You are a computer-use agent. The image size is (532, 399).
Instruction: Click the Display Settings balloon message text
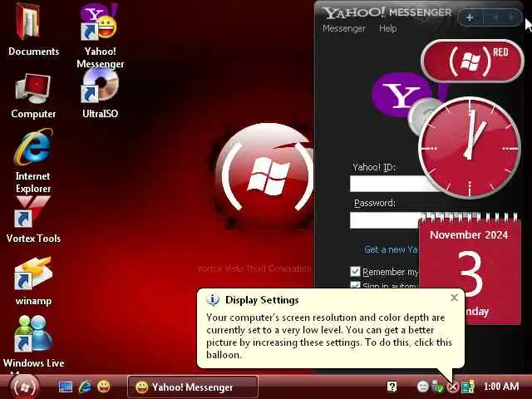[x=329, y=336]
